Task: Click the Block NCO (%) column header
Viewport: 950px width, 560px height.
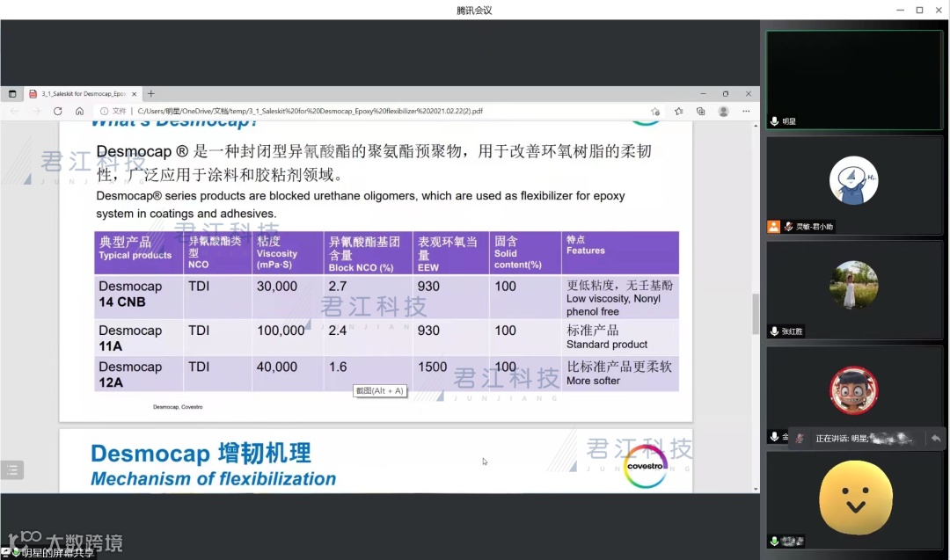Action: point(368,253)
